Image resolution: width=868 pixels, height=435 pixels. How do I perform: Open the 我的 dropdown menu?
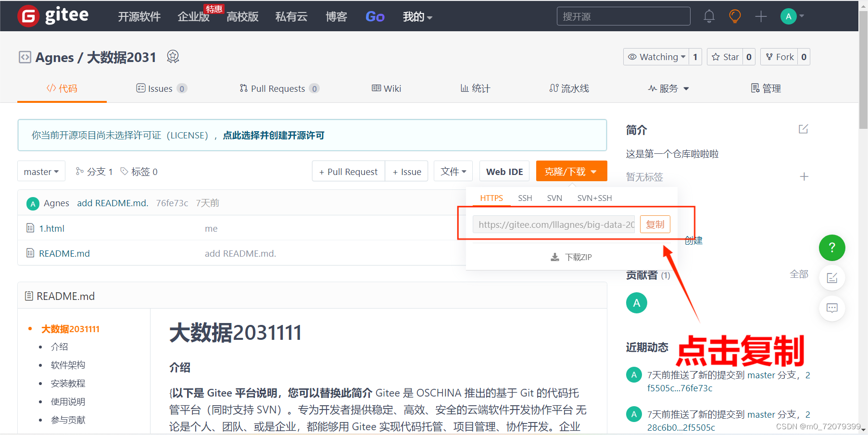417,17
